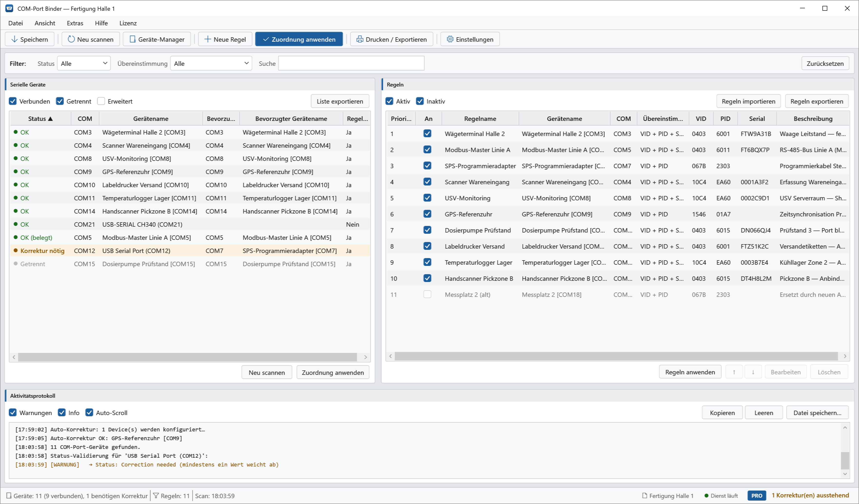Image resolution: width=859 pixels, height=504 pixels.
Task: Disable the GPS-Referenzuhr rule checkbox
Action: 428,214
